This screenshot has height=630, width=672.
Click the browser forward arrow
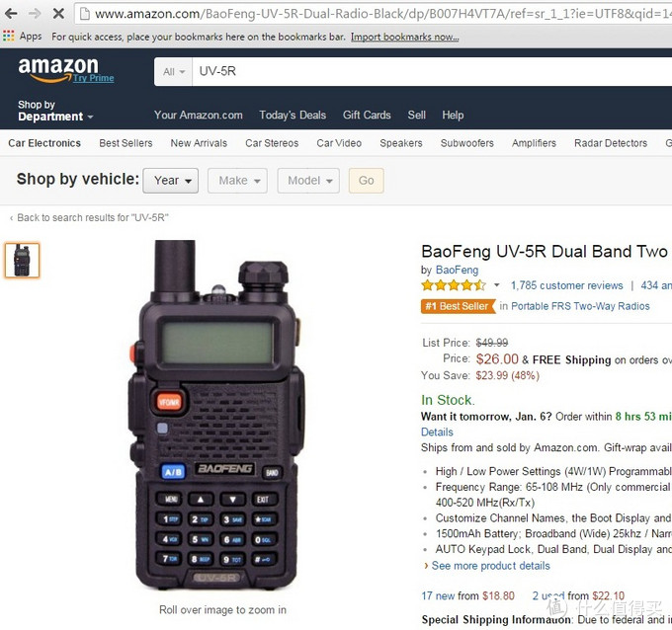35,14
